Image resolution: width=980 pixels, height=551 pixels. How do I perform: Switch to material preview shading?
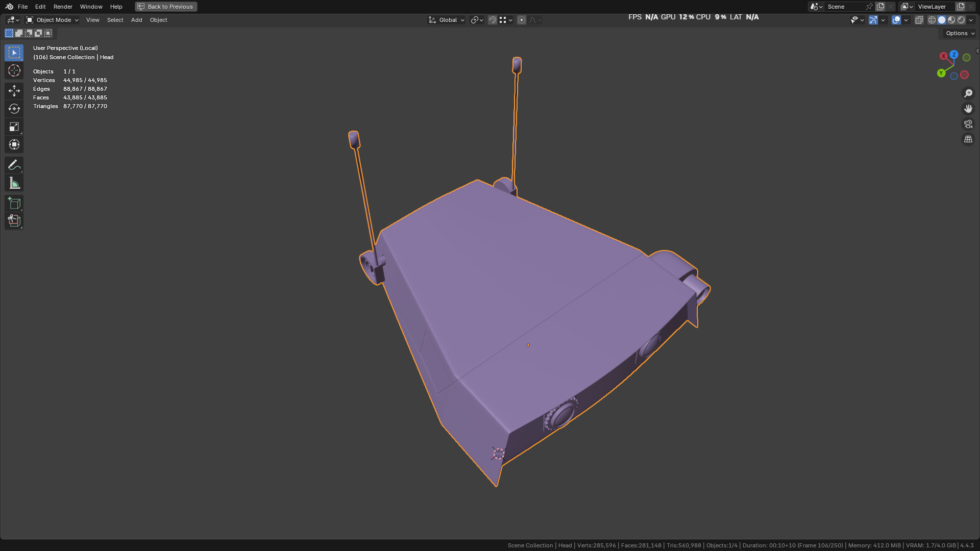tap(951, 20)
